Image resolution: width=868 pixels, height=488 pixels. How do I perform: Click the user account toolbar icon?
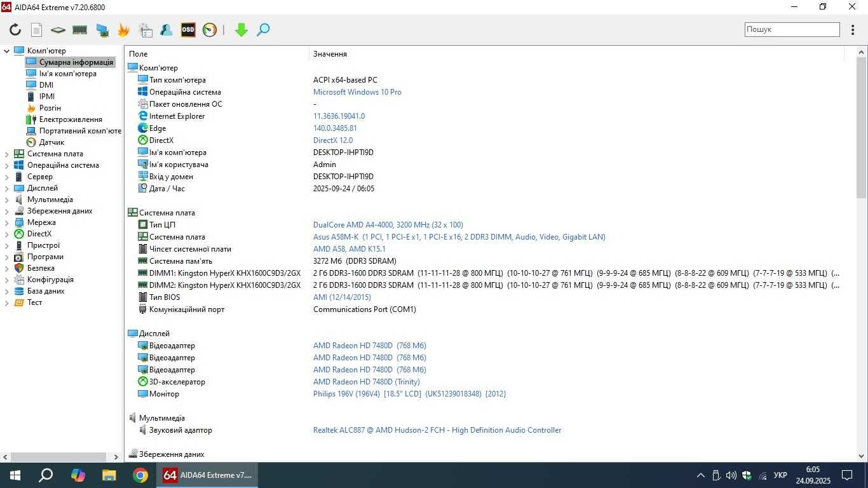point(166,30)
